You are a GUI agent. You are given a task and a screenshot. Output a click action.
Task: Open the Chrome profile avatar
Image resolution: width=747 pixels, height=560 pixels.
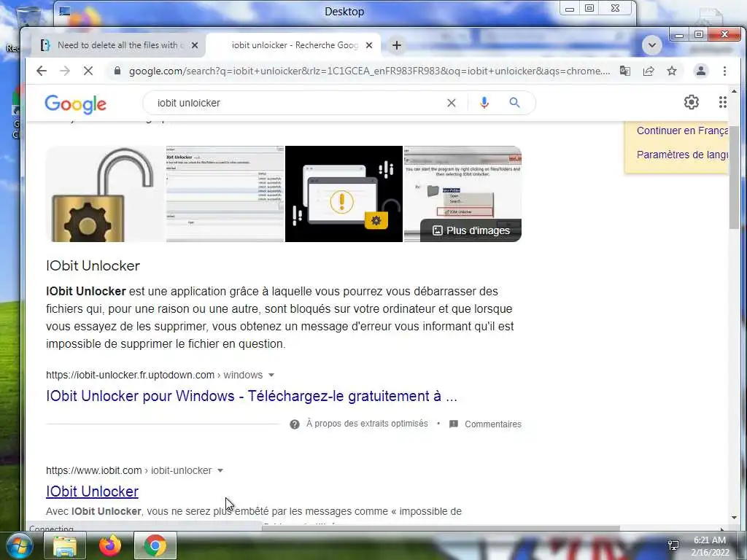701,71
